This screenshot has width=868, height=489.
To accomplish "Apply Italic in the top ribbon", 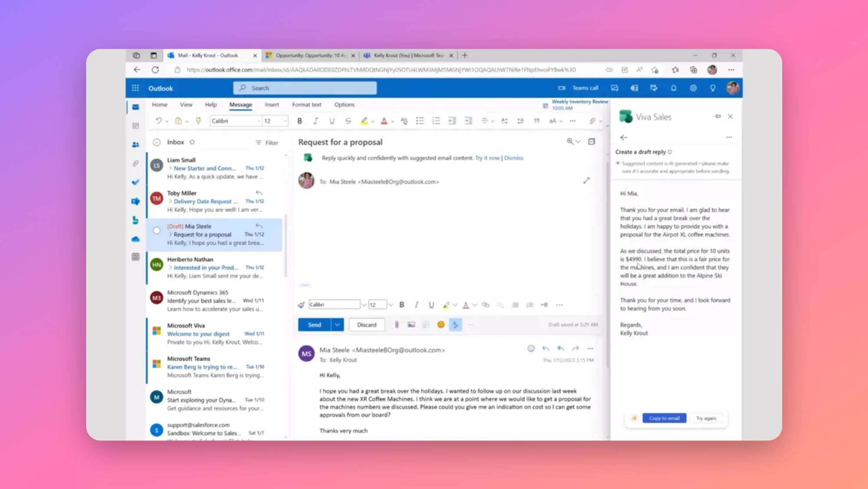I will click(316, 121).
